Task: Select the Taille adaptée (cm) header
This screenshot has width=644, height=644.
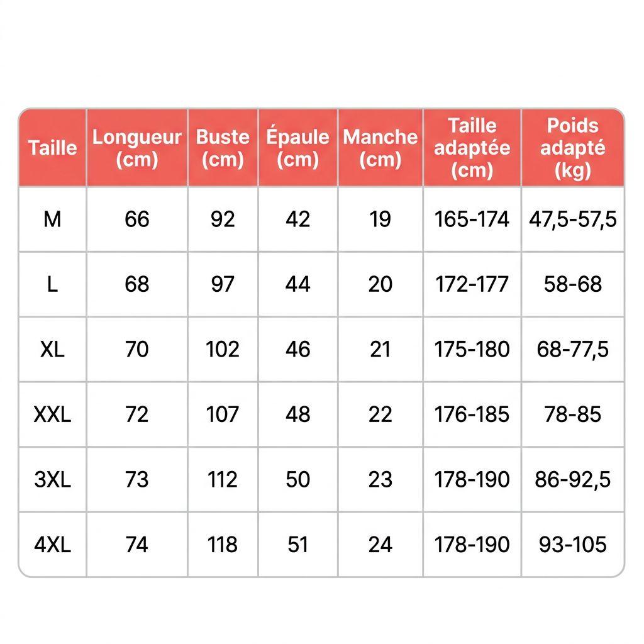Action: (472, 148)
